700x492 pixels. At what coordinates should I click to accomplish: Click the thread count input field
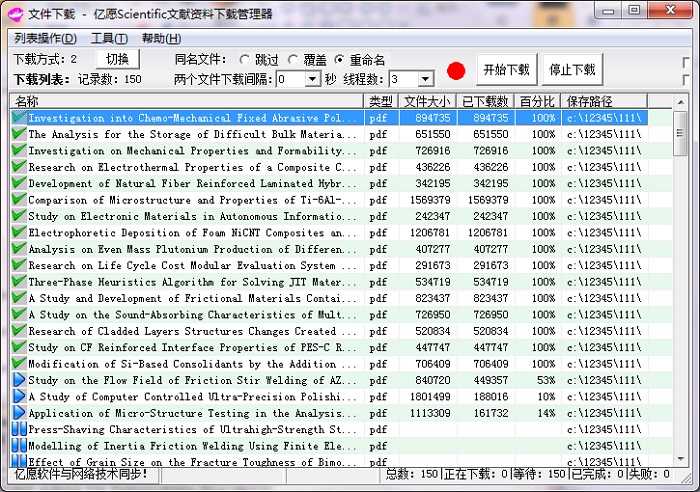(x=404, y=79)
